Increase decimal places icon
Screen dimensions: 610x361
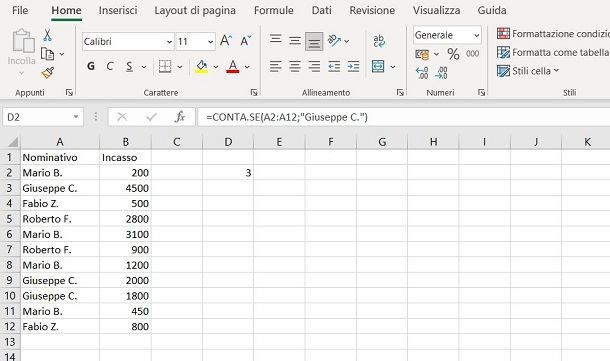422,73
